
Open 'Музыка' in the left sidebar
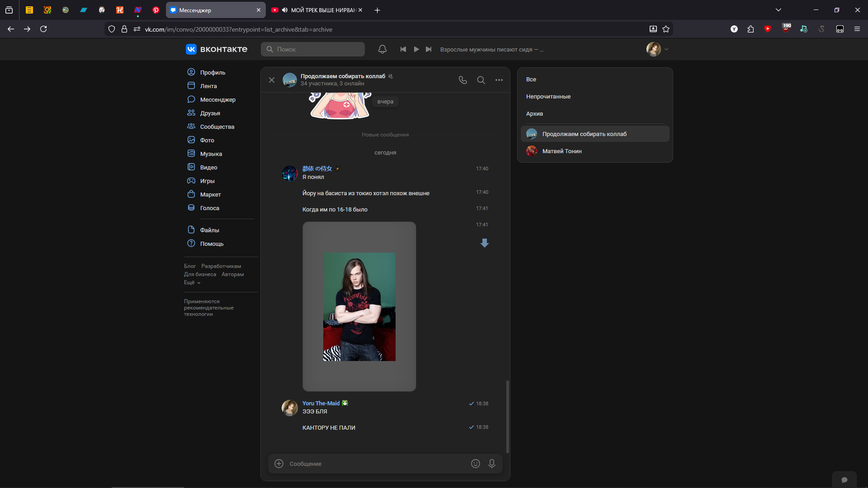click(211, 154)
